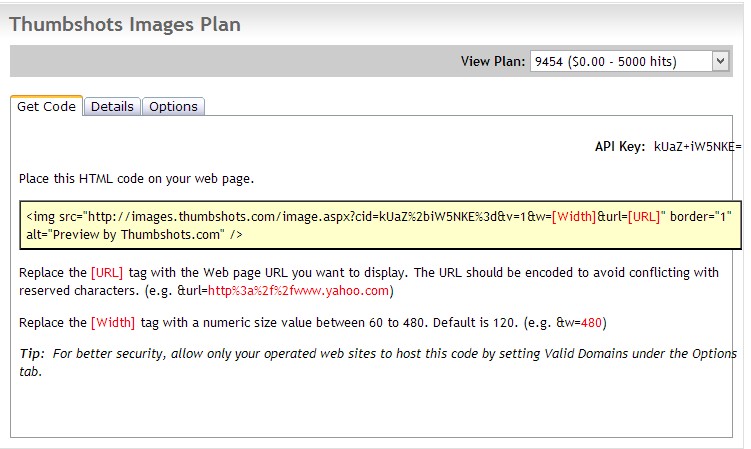Click inside the yellow HTML code box

point(380,226)
